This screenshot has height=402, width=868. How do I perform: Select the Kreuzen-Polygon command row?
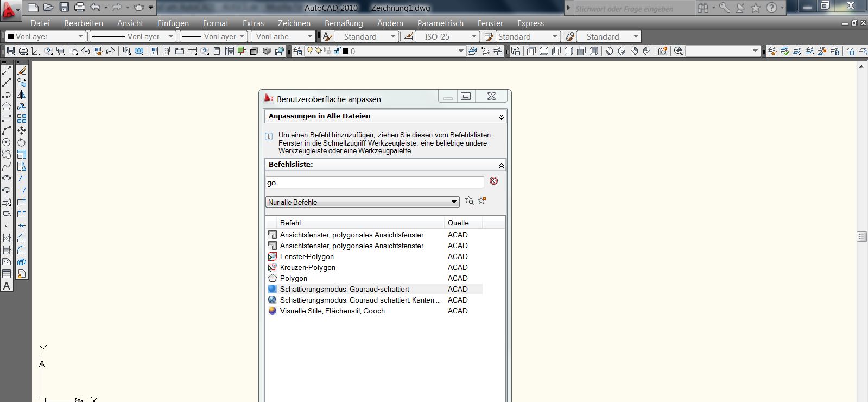coord(375,267)
